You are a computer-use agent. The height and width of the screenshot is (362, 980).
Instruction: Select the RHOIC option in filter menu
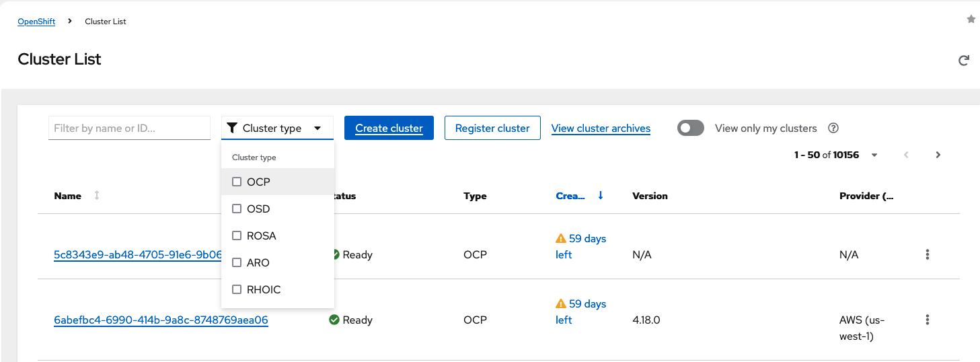(263, 289)
